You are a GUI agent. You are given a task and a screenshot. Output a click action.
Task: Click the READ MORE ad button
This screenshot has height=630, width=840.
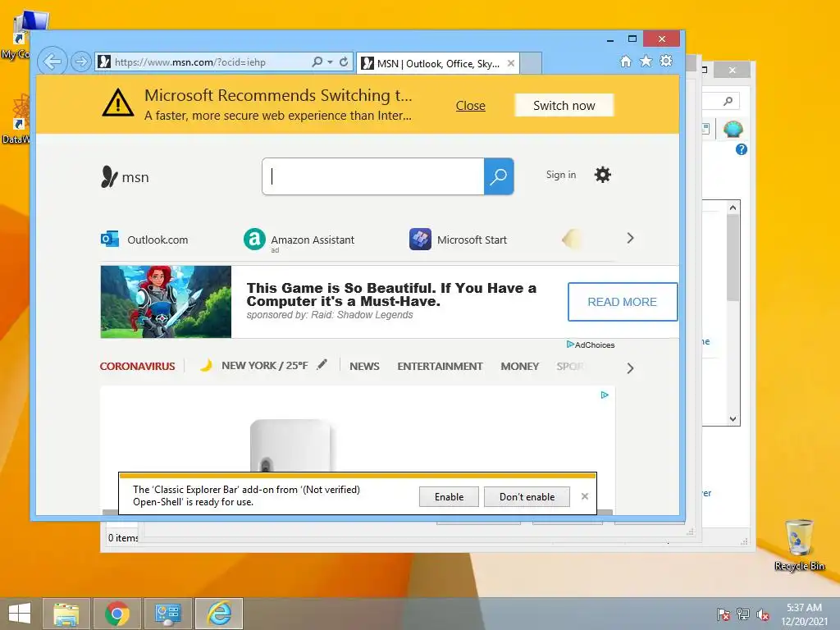pyautogui.click(x=623, y=302)
